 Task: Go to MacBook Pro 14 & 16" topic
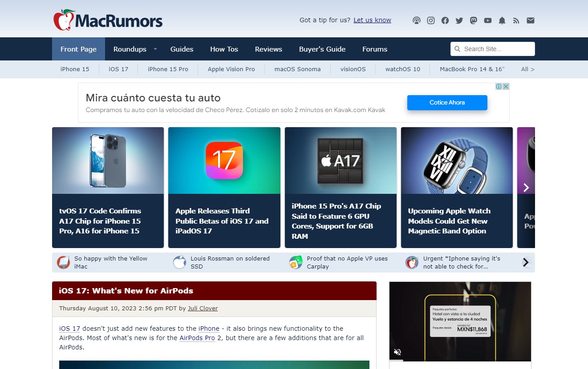472,69
